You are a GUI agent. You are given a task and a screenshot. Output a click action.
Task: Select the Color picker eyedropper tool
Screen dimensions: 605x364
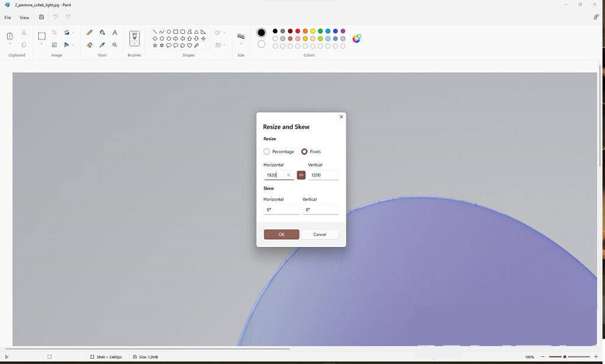pyautogui.click(x=102, y=45)
